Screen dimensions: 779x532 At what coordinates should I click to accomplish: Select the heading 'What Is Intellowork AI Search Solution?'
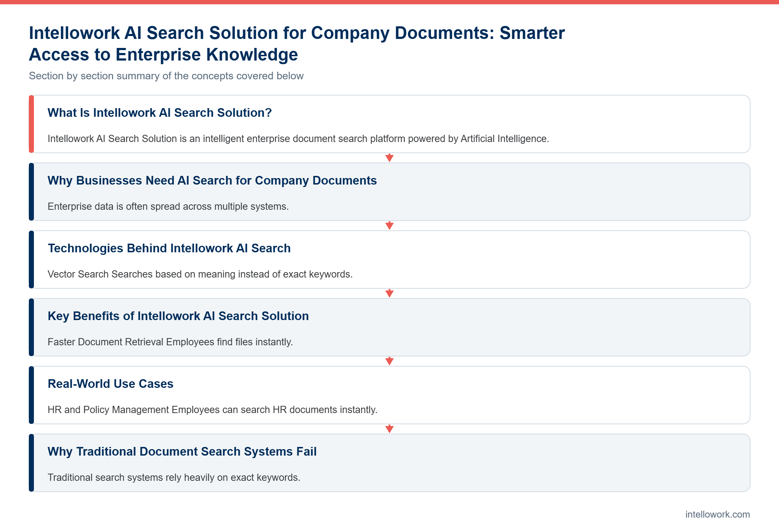click(160, 113)
